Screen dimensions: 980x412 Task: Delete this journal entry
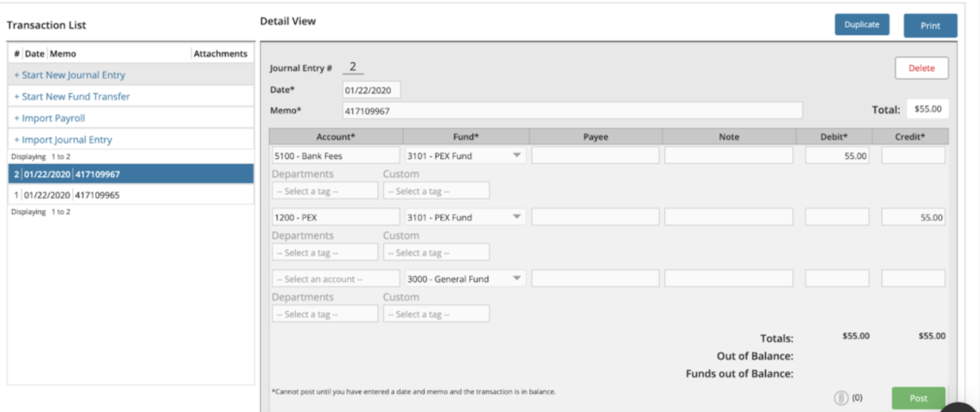pos(921,68)
